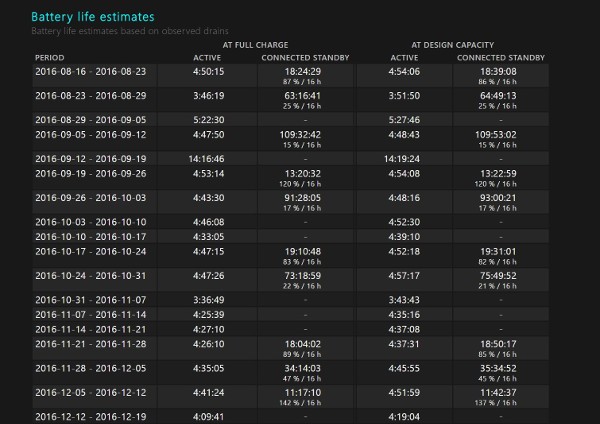This screenshot has height=424, width=600.
Task: Click the Battery life estimates heading
Action: [x=92, y=17]
